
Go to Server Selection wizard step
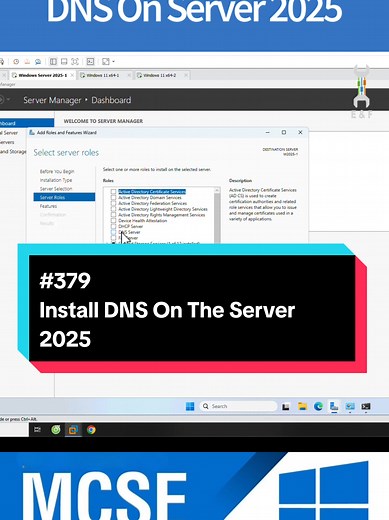pos(56,189)
